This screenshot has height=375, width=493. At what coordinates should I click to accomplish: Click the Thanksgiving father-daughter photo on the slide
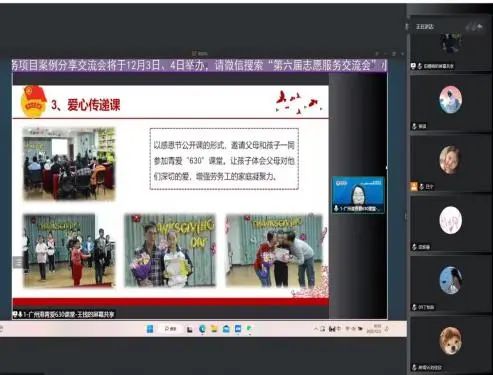pyautogui.click(x=170, y=250)
